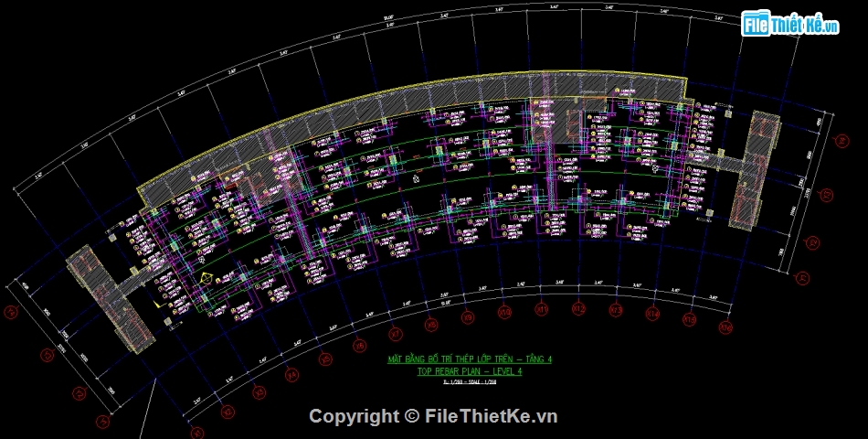Click Y4 bubble beside the right stair core

tap(842, 142)
